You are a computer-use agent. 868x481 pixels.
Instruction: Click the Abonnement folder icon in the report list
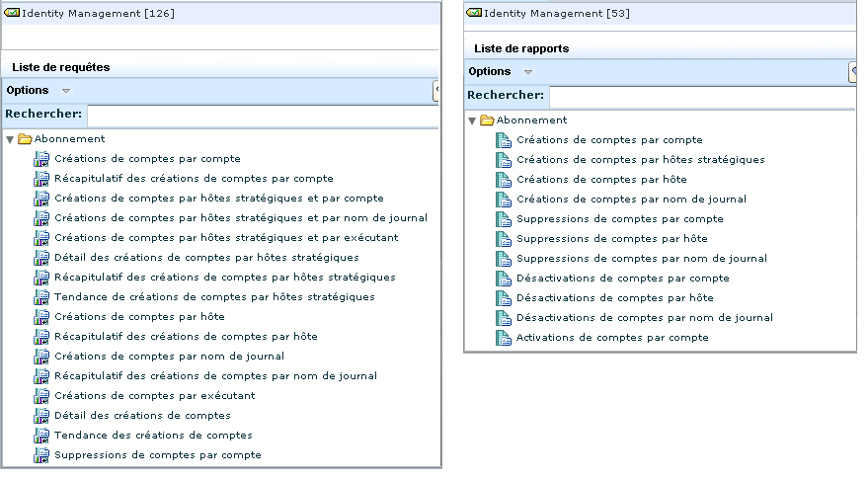487,120
